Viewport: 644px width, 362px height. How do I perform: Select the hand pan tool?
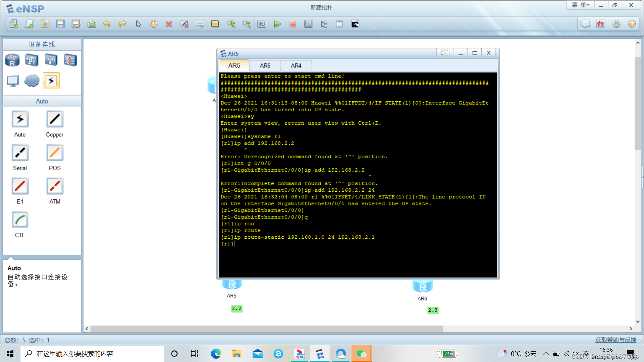(154, 24)
